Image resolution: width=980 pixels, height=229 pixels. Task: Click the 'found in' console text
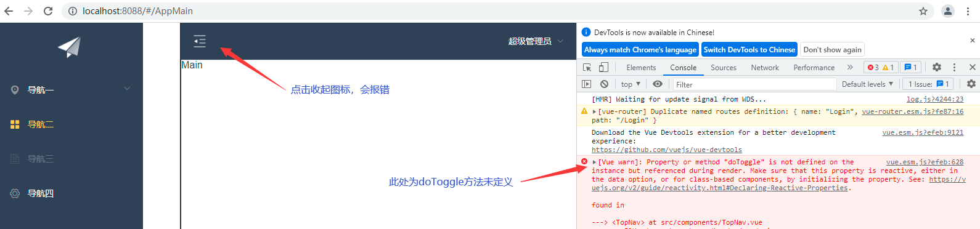tap(608, 205)
